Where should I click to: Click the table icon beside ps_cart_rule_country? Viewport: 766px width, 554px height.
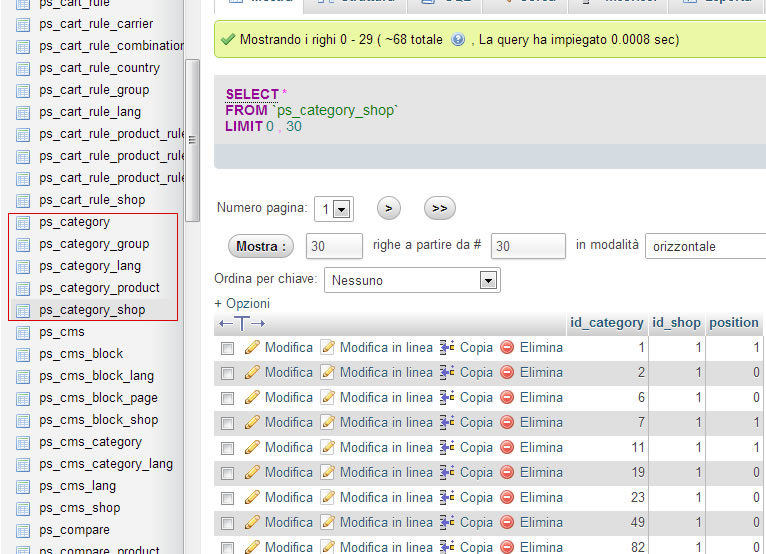pyautogui.click(x=23, y=68)
